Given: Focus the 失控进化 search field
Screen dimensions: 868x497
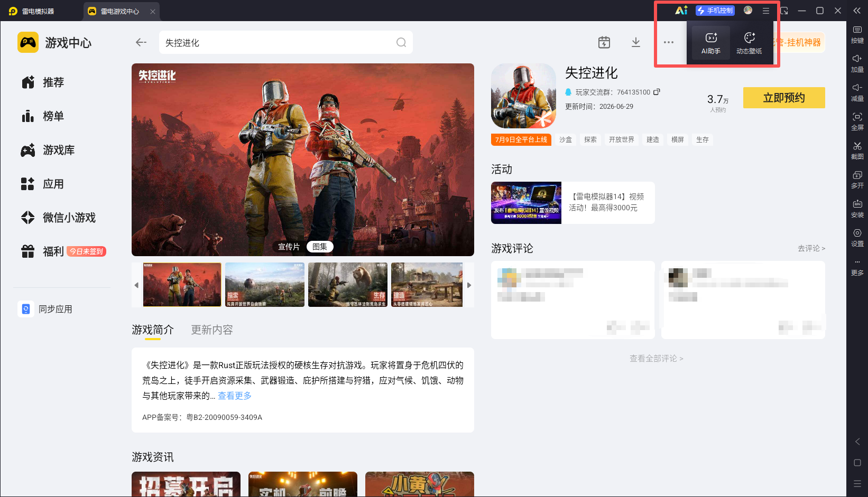Looking at the screenshot, I should point(285,42).
